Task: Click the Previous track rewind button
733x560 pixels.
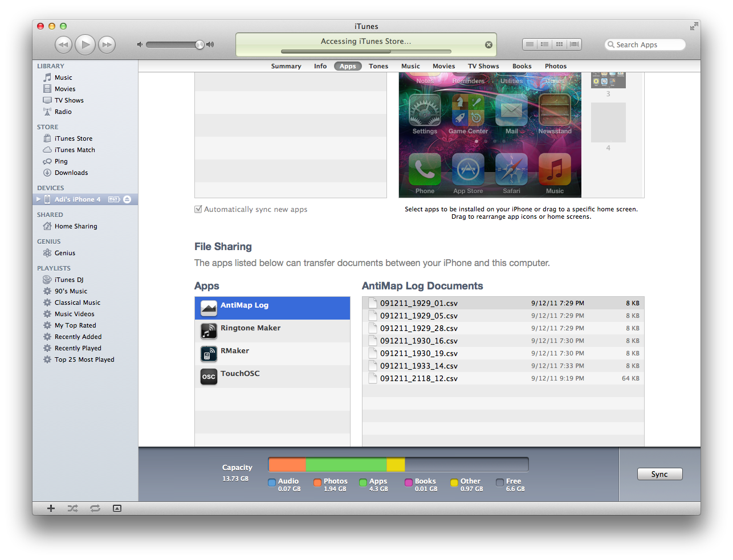Action: (x=63, y=44)
